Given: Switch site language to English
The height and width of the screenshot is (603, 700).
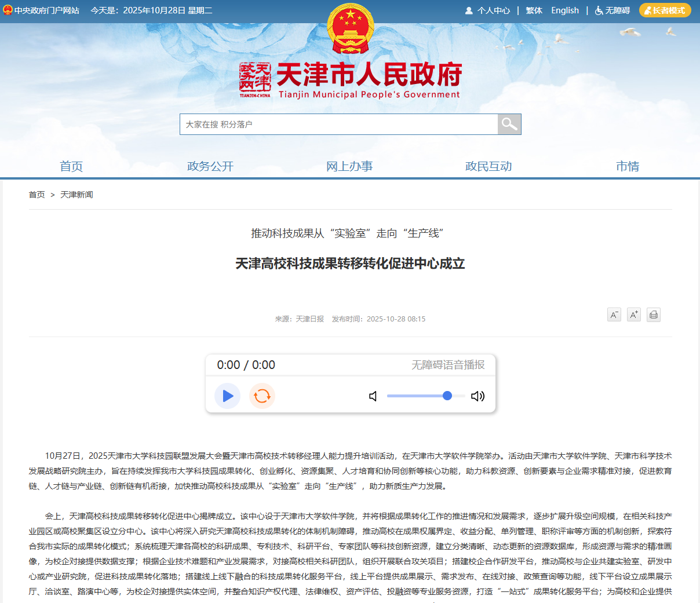Looking at the screenshot, I should click(565, 10).
